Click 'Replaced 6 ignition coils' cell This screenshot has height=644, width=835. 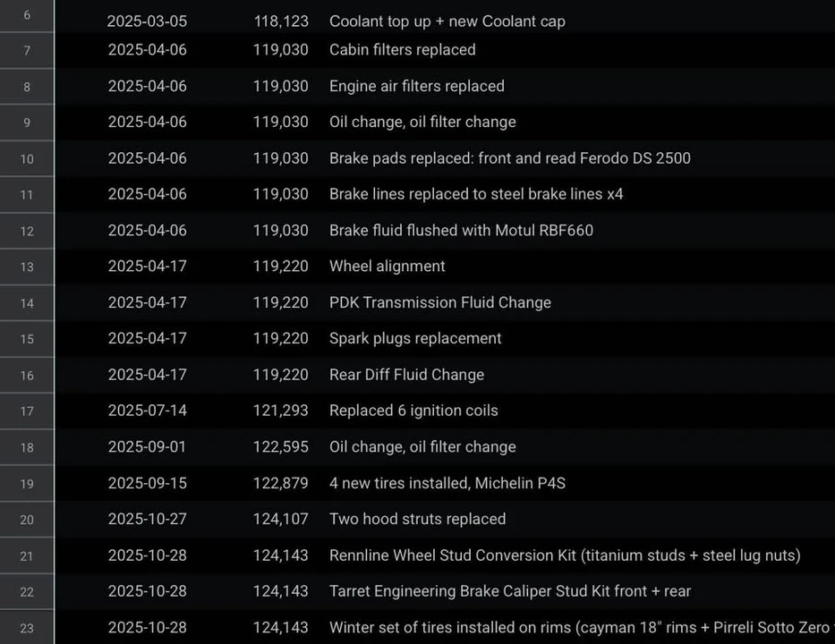413,411
